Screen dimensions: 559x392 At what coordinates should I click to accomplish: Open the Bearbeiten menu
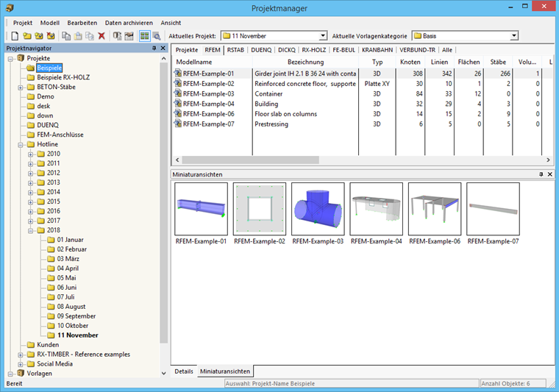(82, 23)
